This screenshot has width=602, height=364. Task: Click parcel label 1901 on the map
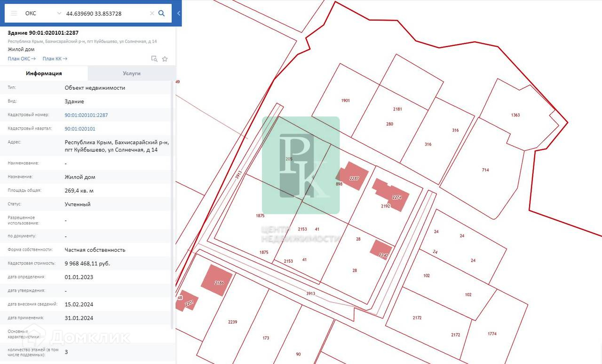346,101
